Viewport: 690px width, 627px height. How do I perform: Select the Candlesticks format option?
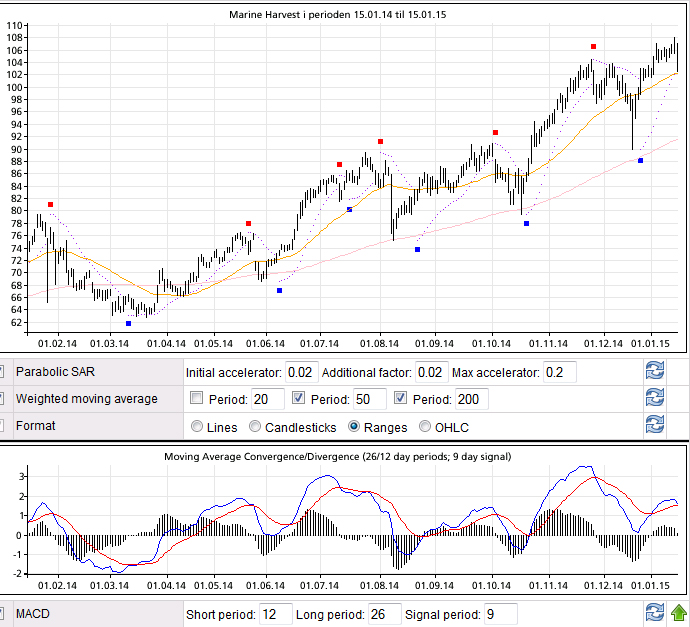coord(256,427)
